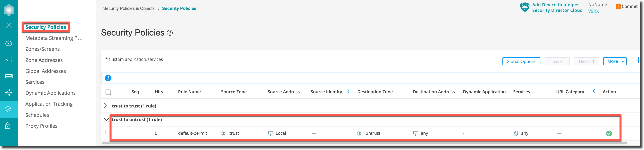Tick the select-all header checkbox
644x150 pixels.
108,92
